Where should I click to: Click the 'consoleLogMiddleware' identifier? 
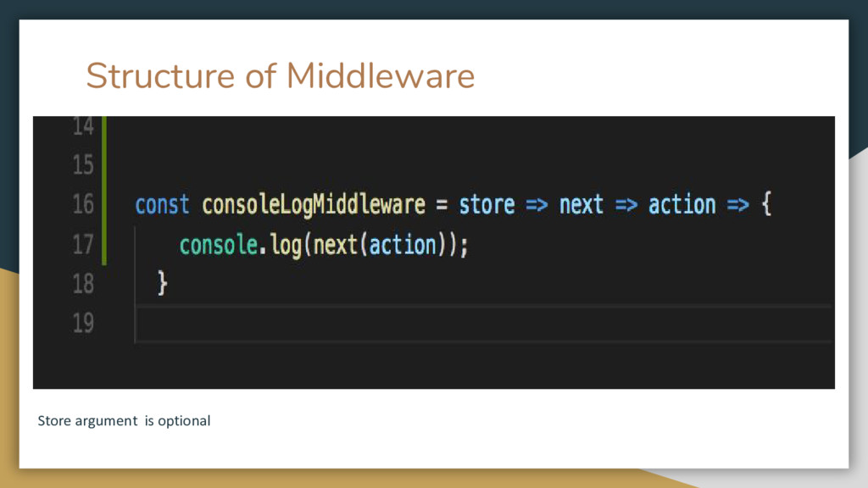pyautogui.click(x=314, y=205)
